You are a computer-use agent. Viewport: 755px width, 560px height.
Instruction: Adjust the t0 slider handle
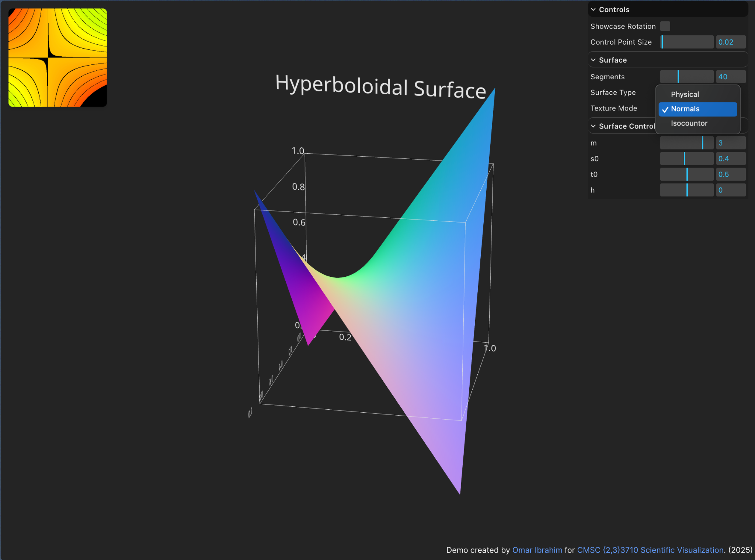point(687,174)
